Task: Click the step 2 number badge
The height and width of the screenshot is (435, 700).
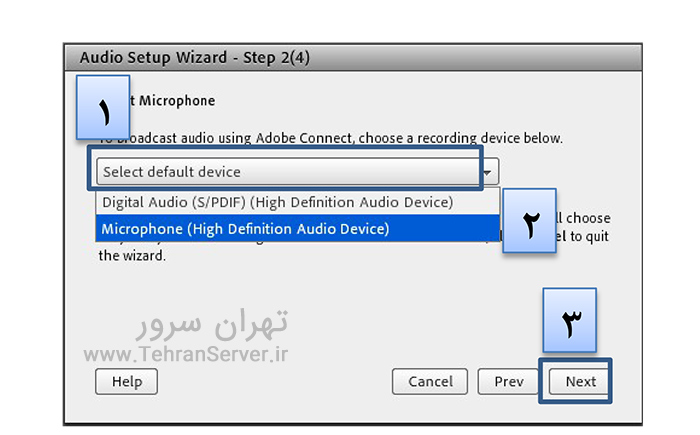Action: (528, 223)
